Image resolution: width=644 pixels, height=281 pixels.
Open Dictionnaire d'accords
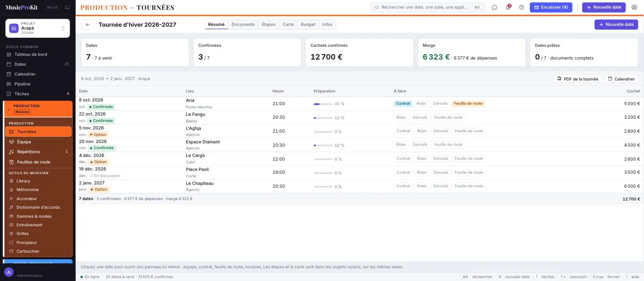tap(38, 207)
